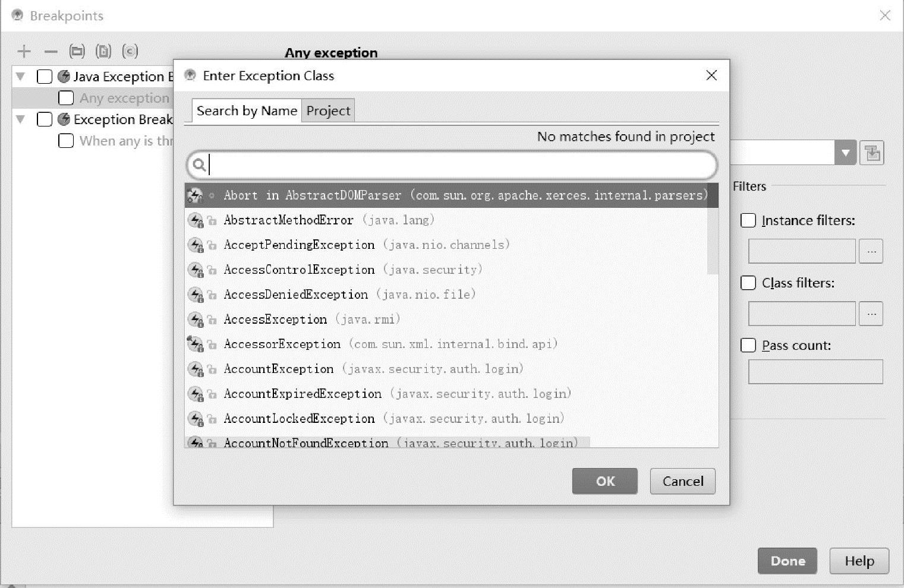Enable the Class filters checkbox
This screenshot has height=588, width=904.
[x=748, y=283]
